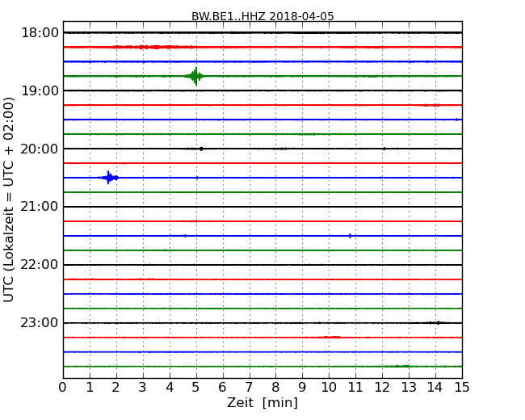Click x-axis tick label 8

[275, 388]
